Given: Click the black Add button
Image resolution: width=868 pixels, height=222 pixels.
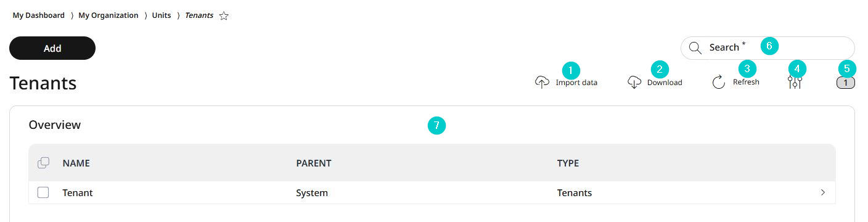Looking at the screenshot, I should tap(52, 48).
